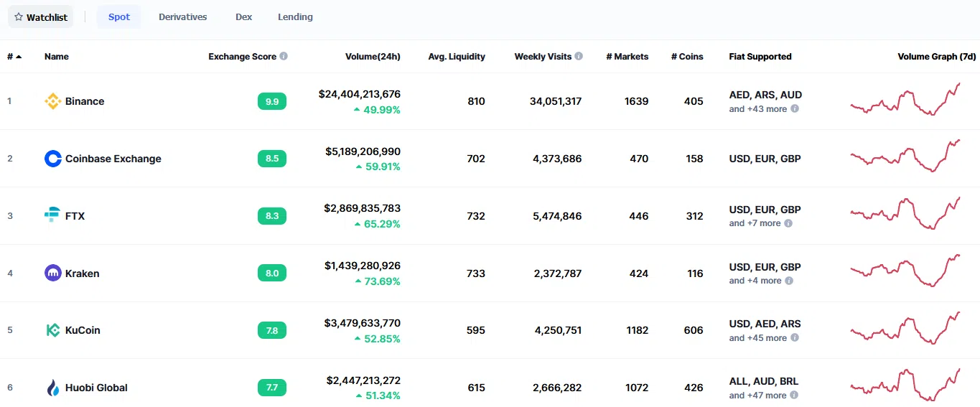Click the Fiat Supported column header
980x407 pixels.
coord(760,56)
